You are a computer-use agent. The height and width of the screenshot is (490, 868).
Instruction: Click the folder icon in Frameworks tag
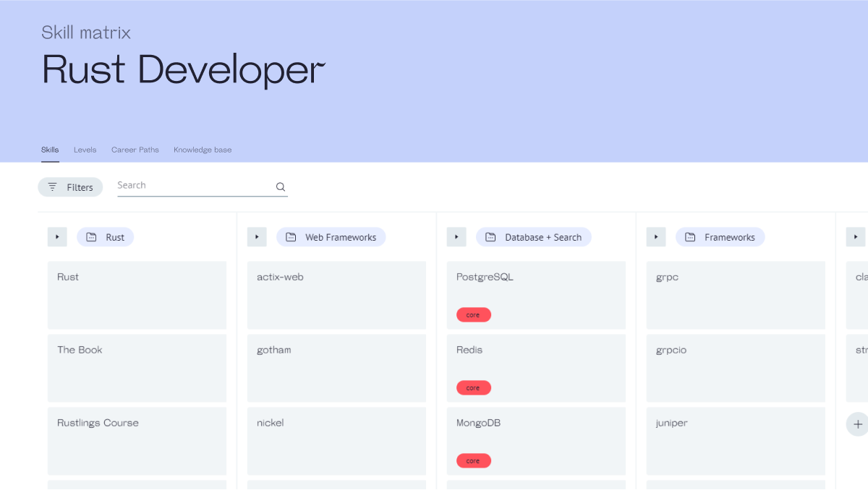pyautogui.click(x=690, y=237)
